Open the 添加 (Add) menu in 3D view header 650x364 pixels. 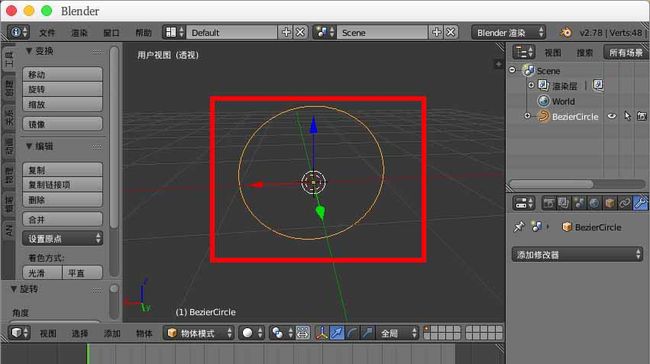point(112,333)
